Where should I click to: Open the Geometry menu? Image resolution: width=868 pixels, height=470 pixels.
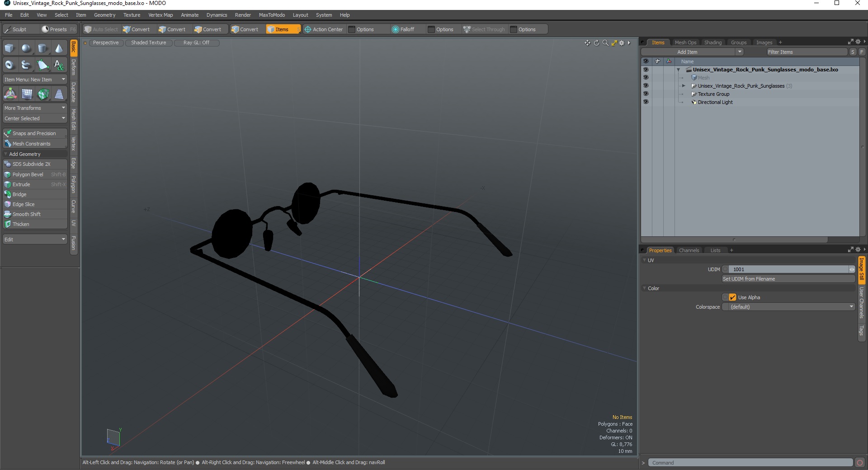point(104,15)
